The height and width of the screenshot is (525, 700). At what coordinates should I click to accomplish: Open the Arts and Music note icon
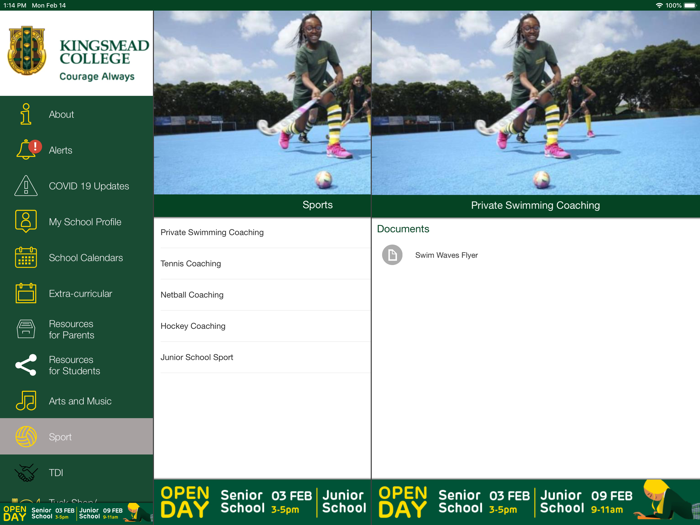point(26,401)
